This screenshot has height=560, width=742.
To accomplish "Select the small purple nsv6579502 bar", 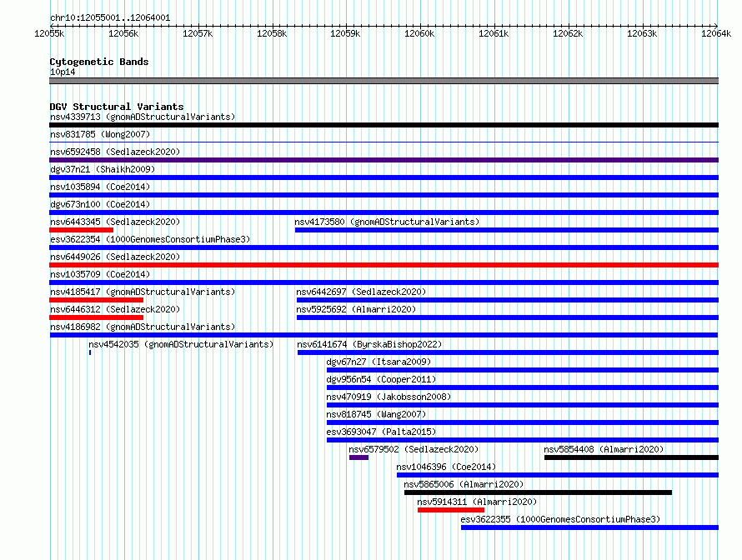I will point(358,457).
